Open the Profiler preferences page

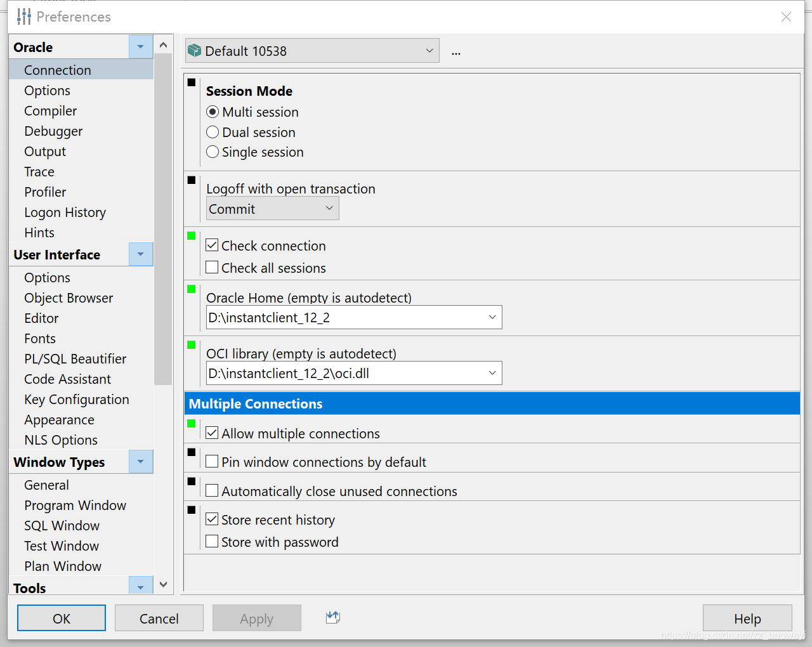point(45,192)
